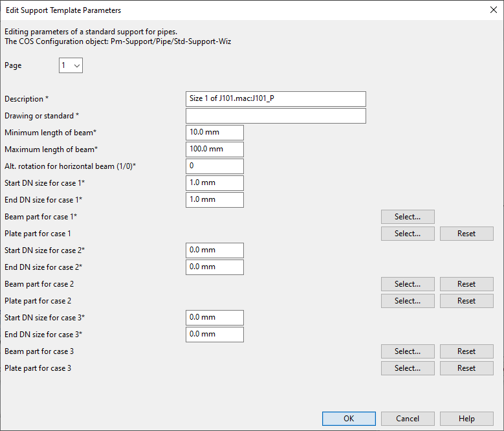The image size is (504, 431).
Task: Click the Description text field
Action: (x=275, y=99)
